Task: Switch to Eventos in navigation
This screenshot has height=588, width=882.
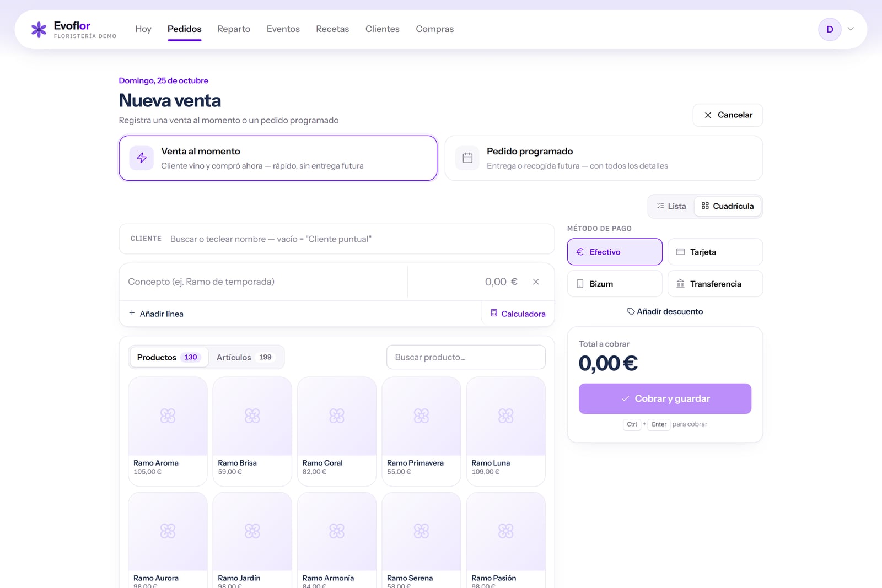Action: 283,29
